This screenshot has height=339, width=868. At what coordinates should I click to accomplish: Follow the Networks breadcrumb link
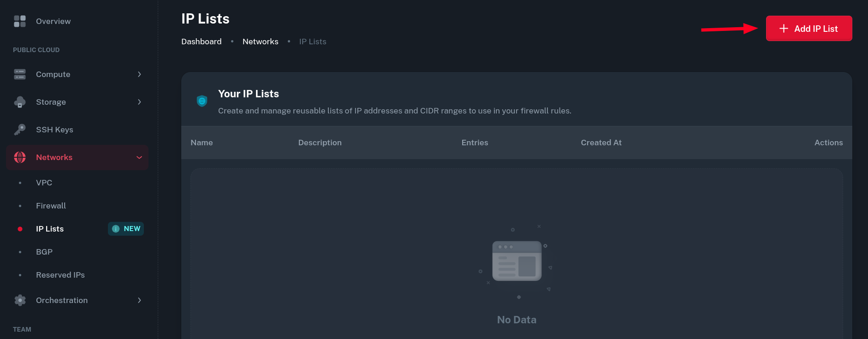261,42
